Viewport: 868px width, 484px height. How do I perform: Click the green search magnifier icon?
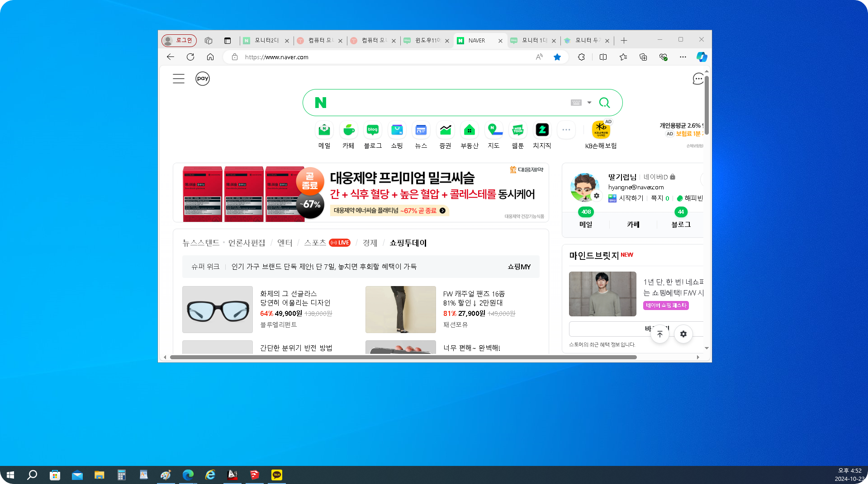pos(604,103)
